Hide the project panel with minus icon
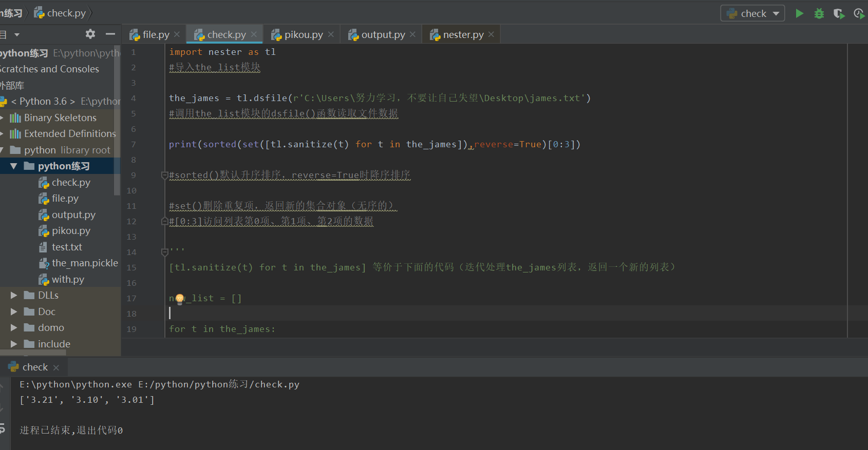 point(110,34)
